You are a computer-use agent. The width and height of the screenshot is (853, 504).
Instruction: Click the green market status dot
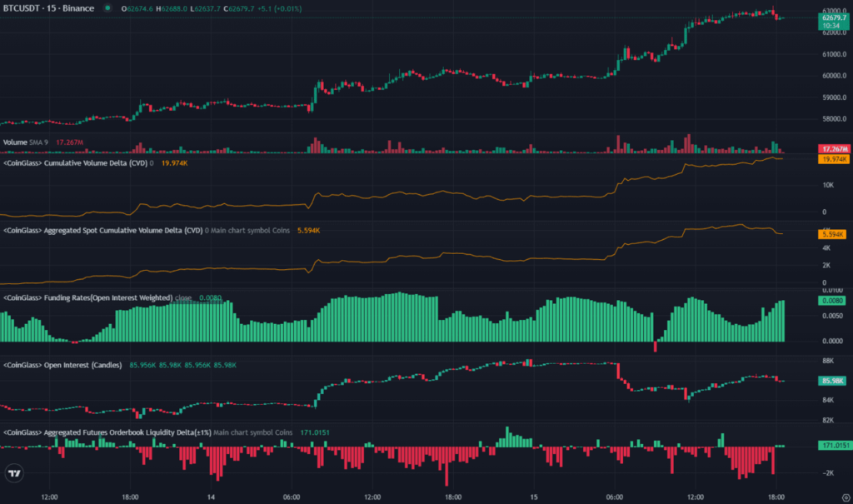107,8
